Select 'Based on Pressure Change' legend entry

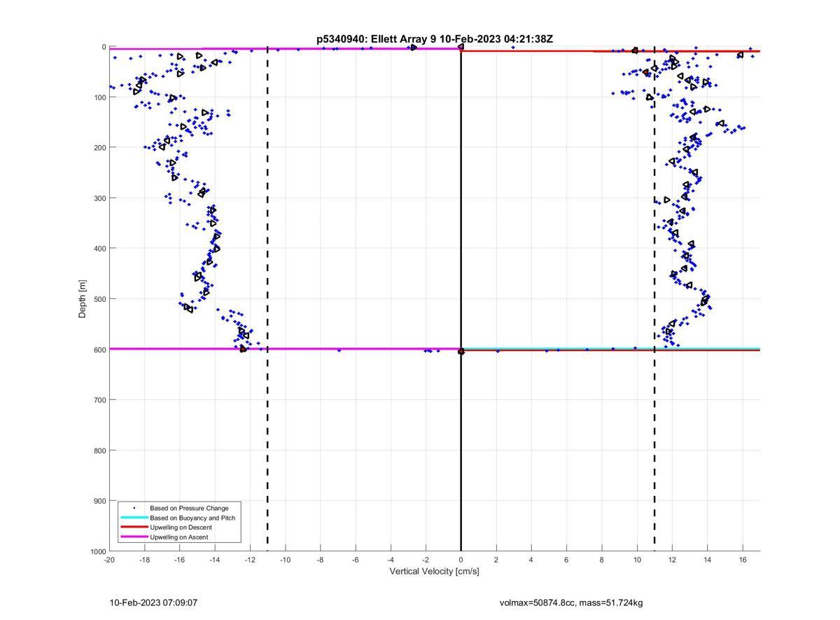coord(189,508)
